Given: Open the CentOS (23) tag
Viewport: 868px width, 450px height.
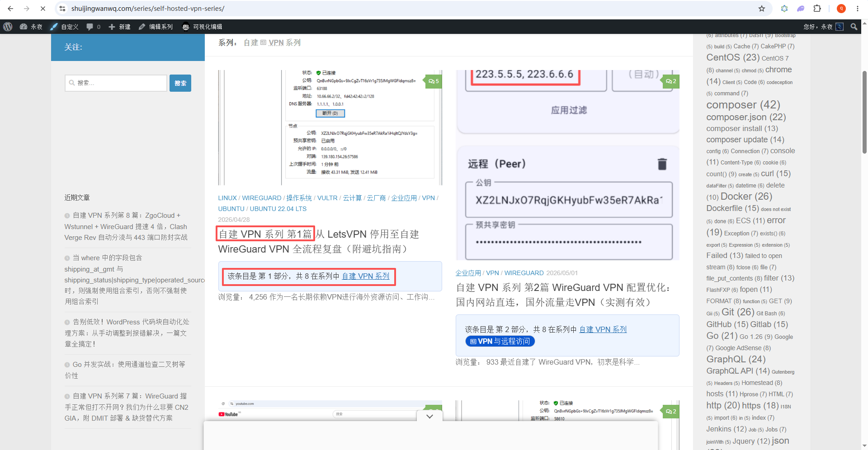Looking at the screenshot, I should click(733, 57).
